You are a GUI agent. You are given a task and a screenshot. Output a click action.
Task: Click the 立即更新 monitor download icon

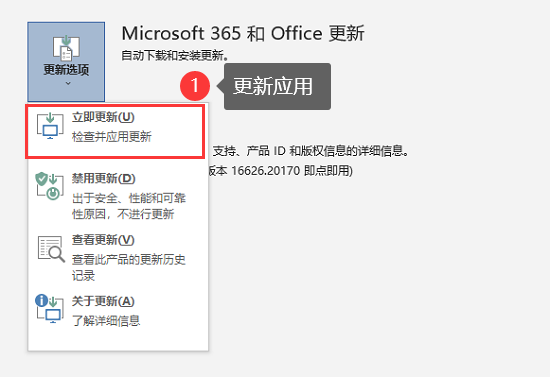[50, 126]
